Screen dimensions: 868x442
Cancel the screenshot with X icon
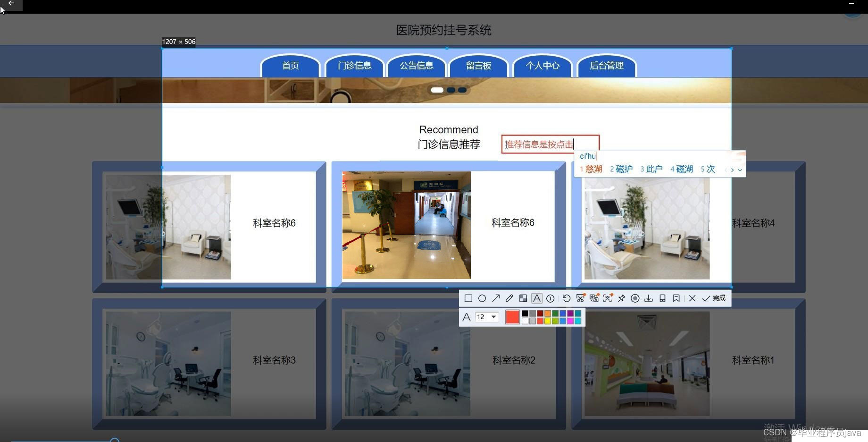coord(692,298)
